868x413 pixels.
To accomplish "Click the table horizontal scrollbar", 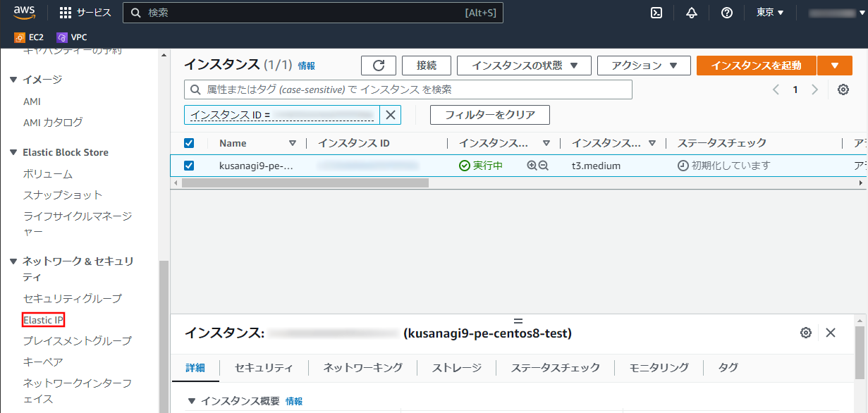I will coord(305,183).
